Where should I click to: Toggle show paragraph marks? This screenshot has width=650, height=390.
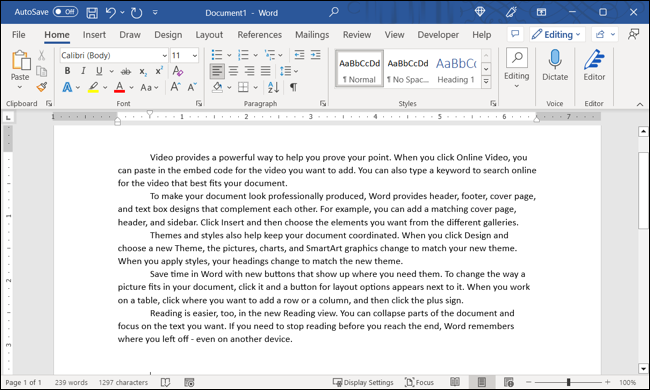293,87
